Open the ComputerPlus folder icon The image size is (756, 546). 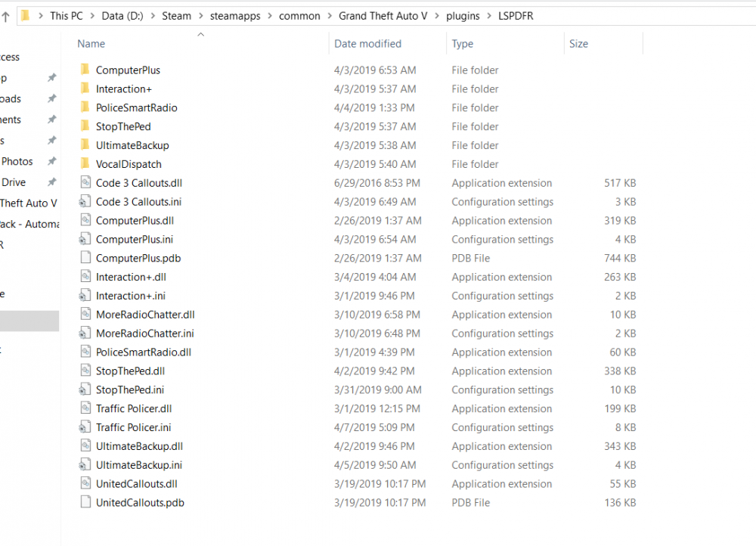tap(85, 70)
